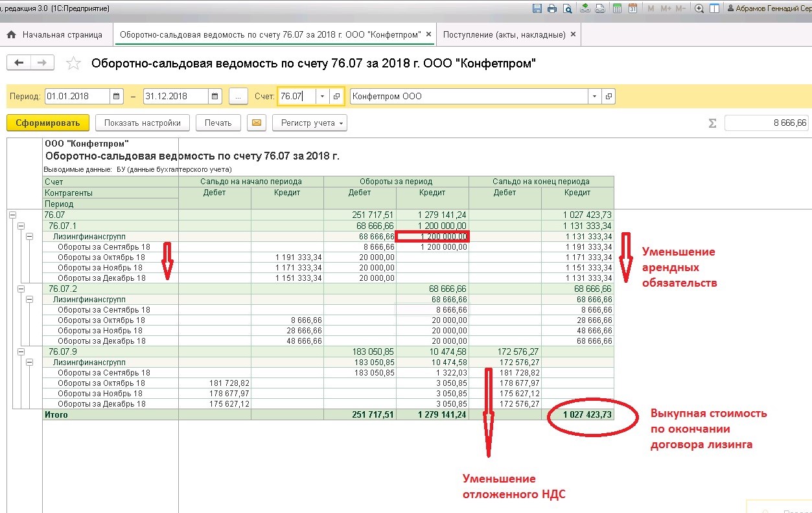Click the save diskette icon in top toolbar
The height and width of the screenshot is (513, 812).
537,8
